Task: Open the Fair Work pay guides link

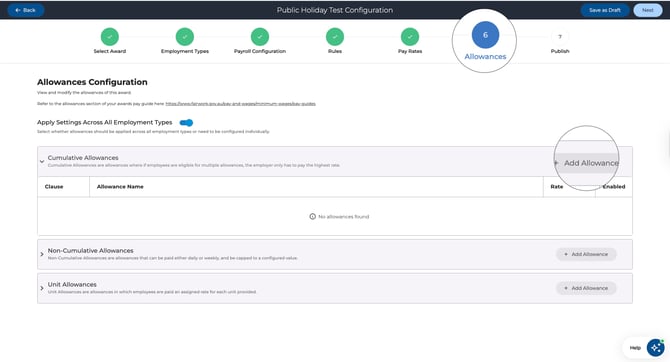Action: coord(241,104)
